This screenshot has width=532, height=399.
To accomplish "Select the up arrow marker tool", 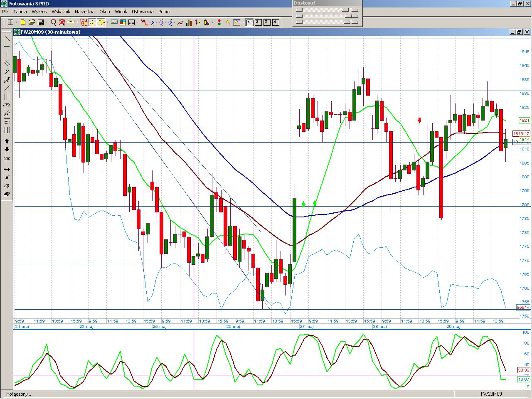I will tap(7, 141).
